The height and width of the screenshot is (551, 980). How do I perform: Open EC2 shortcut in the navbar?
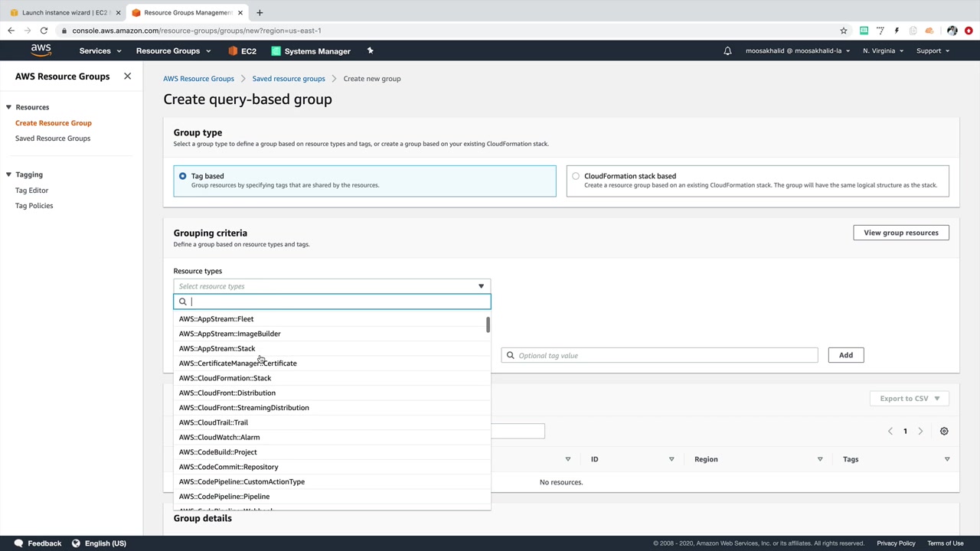coord(242,51)
